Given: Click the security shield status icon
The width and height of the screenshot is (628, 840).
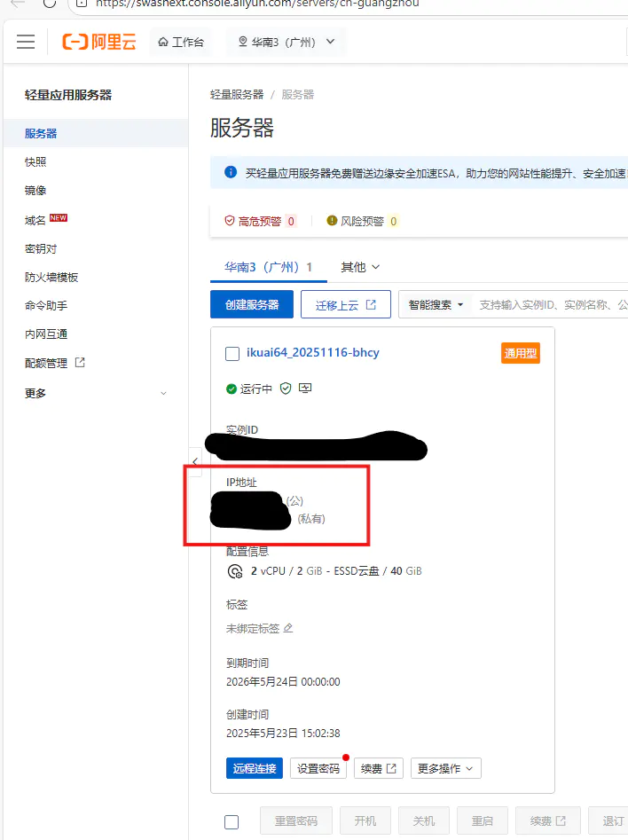Looking at the screenshot, I should pos(286,389).
